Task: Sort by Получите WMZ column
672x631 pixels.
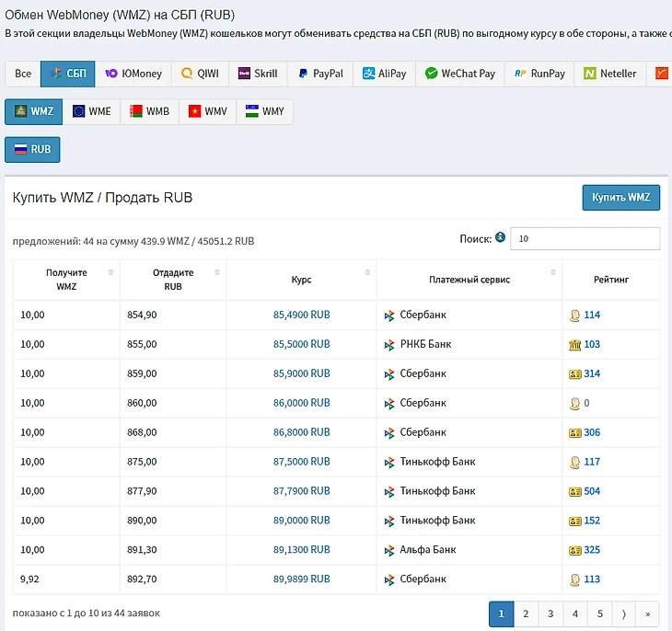Action: tap(66, 279)
